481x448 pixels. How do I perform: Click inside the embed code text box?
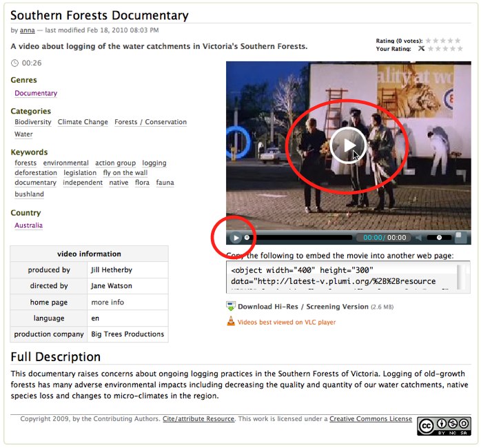click(341, 277)
